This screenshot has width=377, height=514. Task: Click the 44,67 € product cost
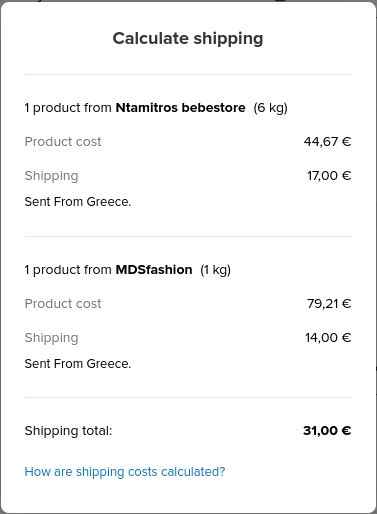point(327,142)
